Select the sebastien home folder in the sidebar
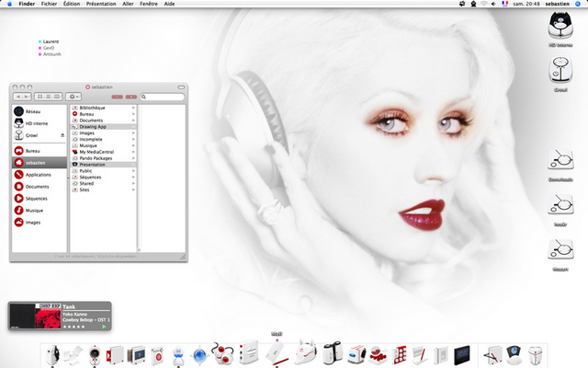 (x=39, y=163)
